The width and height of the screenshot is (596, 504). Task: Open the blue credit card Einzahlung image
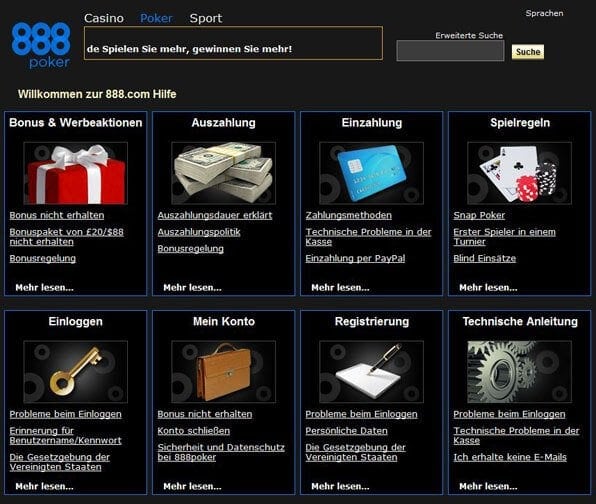tap(371, 173)
